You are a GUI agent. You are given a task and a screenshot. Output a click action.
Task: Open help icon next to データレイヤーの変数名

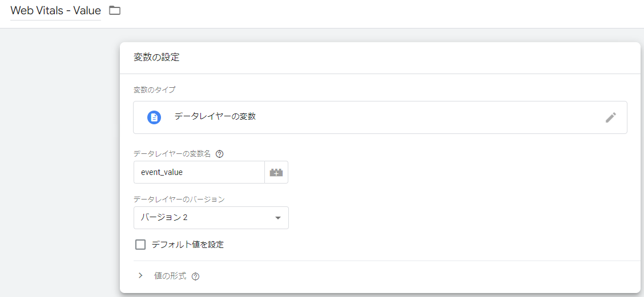coord(220,153)
